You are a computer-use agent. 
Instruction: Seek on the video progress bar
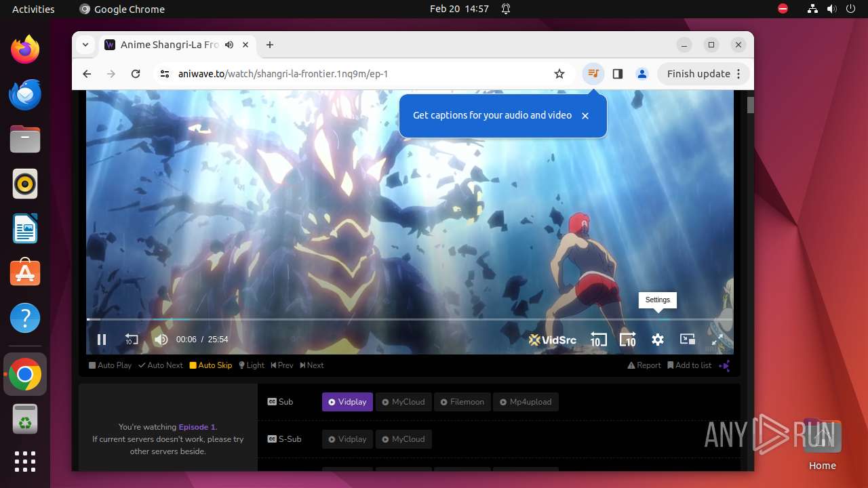pos(410,319)
